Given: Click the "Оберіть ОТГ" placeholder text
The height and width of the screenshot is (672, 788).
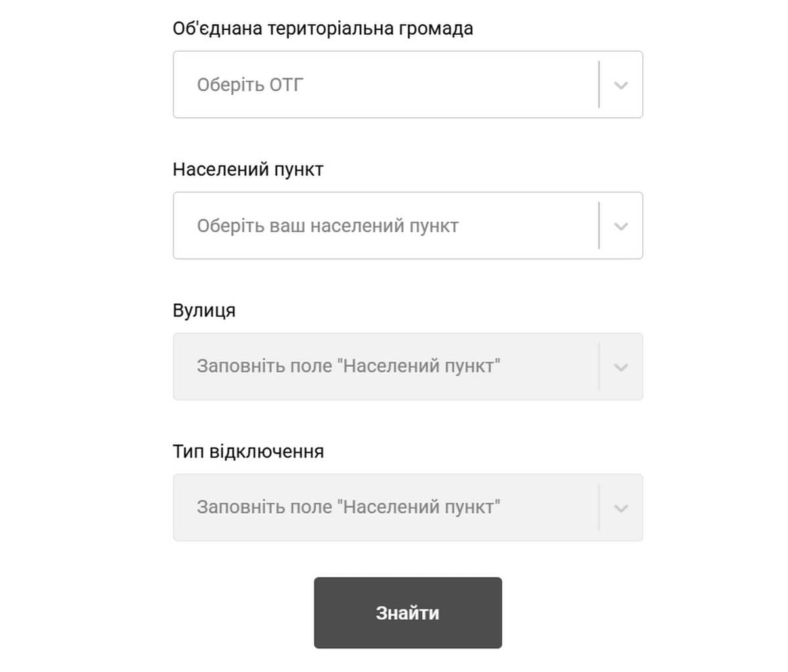Looking at the screenshot, I should [250, 85].
